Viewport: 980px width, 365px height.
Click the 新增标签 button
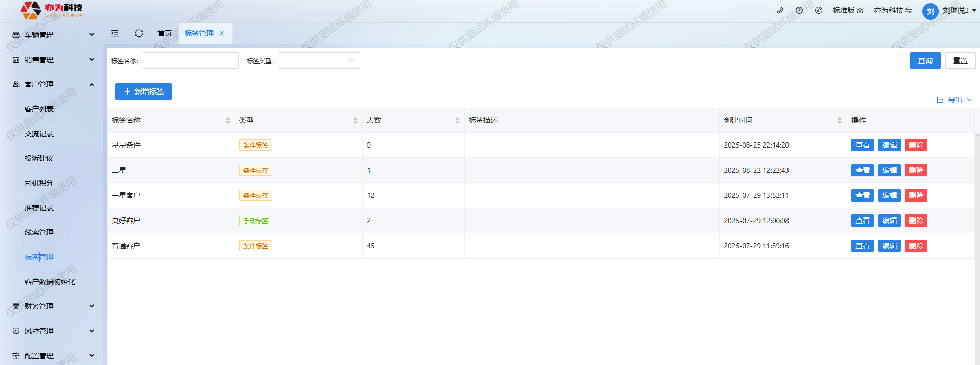[144, 92]
